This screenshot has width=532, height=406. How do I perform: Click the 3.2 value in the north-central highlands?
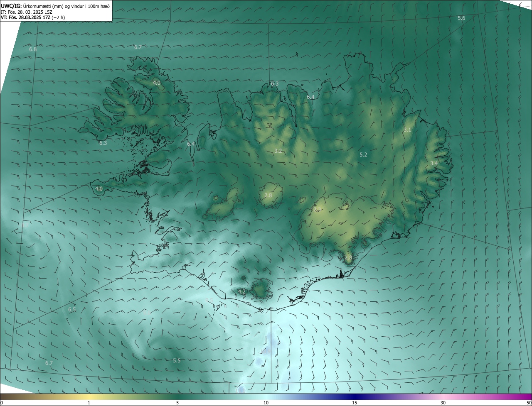pyautogui.click(x=278, y=151)
